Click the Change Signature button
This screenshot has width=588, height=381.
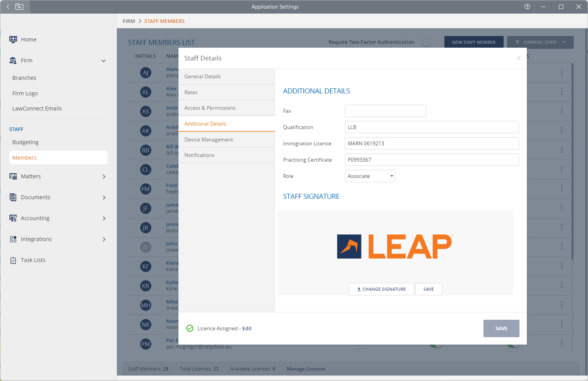pyautogui.click(x=381, y=289)
